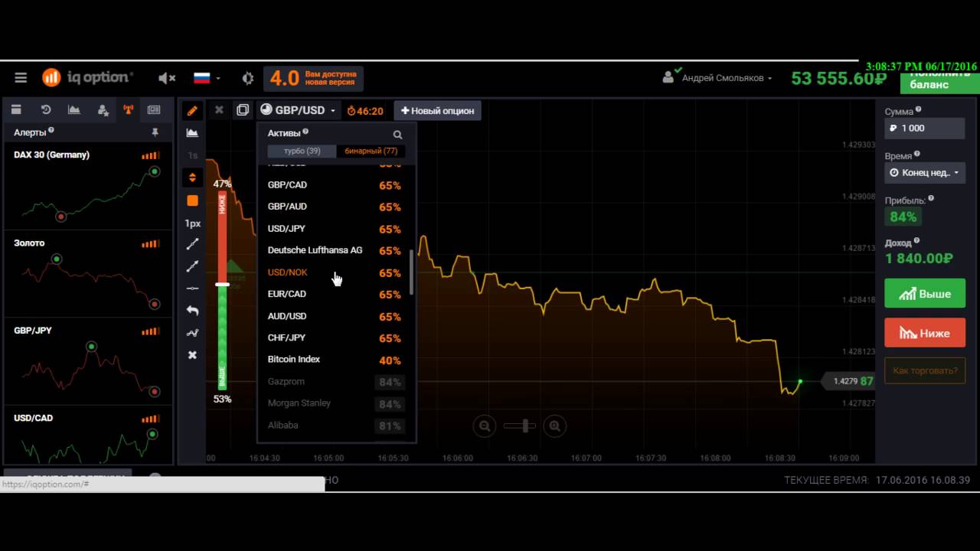Open the DAX 30 (Germany) alert chart
This screenshot has width=980, height=551.
[x=88, y=186]
